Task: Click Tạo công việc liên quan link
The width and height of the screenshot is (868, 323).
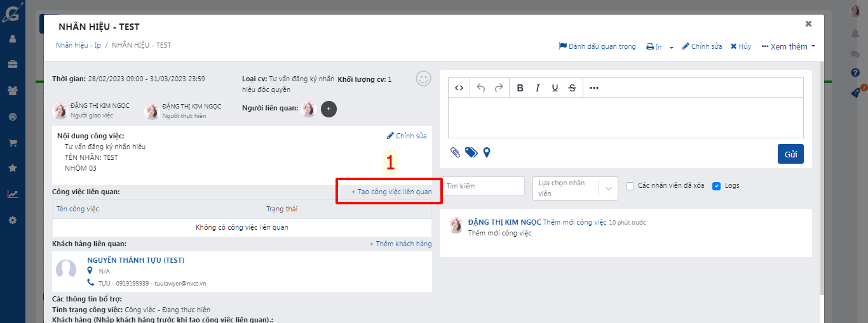Action: 391,191
